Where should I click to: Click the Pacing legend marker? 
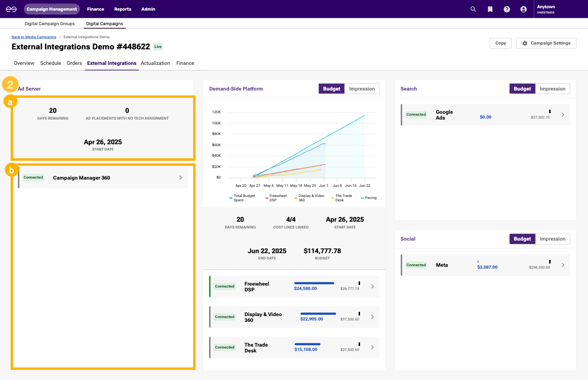point(362,198)
